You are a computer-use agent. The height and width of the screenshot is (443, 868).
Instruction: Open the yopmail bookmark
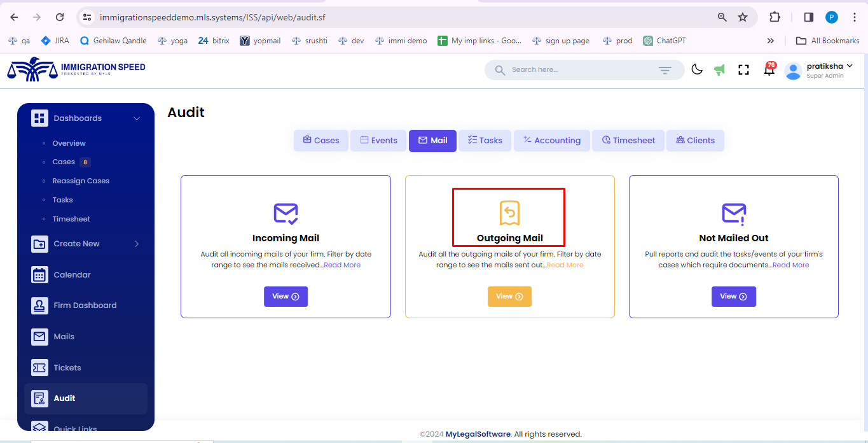pos(260,40)
